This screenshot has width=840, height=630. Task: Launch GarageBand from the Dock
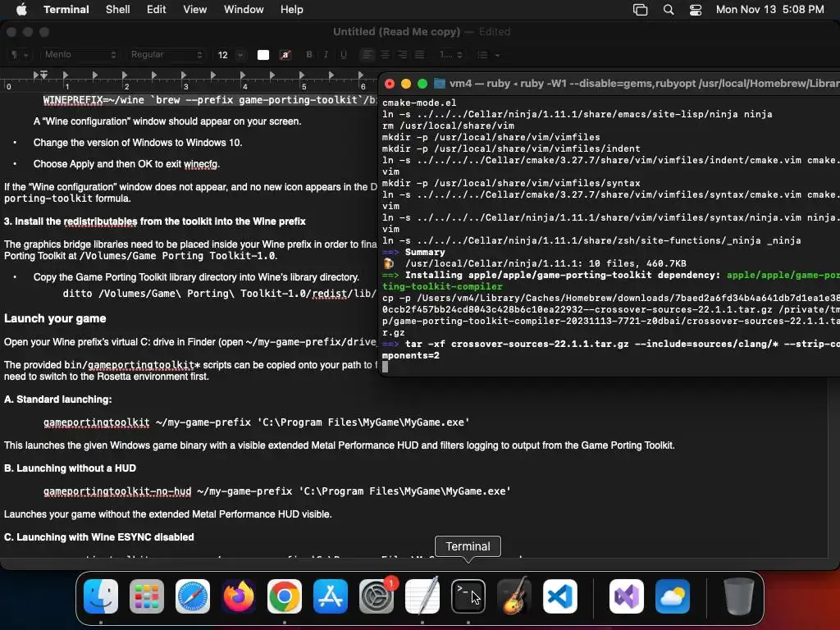click(514, 596)
